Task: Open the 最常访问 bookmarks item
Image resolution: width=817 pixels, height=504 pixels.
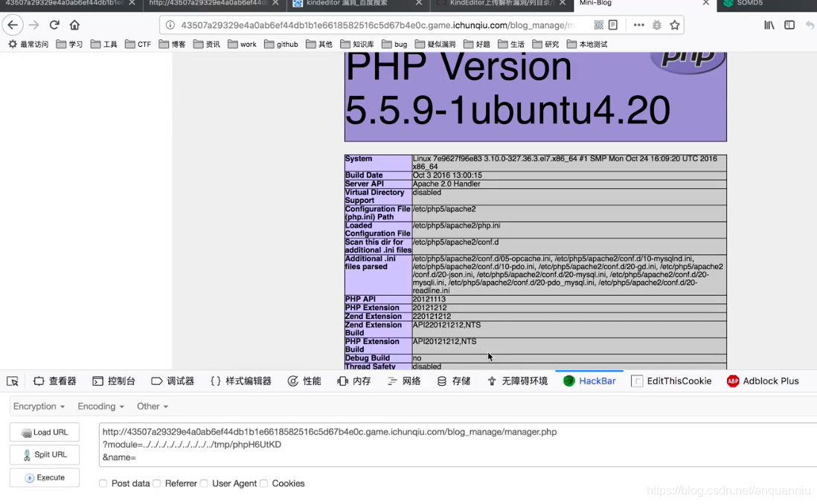Action: 28,45
